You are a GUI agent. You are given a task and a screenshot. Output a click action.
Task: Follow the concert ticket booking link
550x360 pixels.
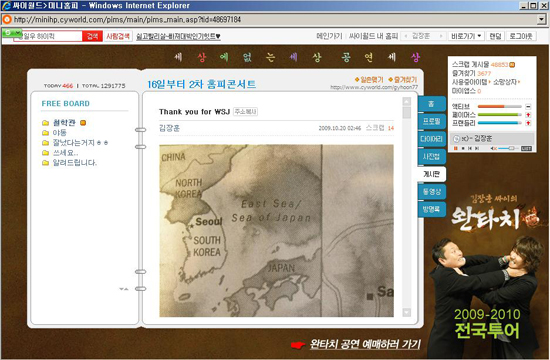tap(365, 344)
